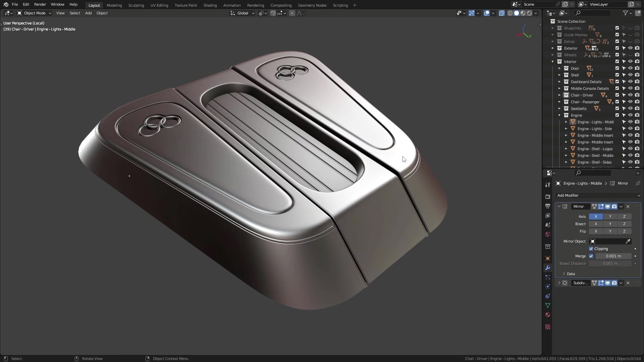The height and width of the screenshot is (362, 644).
Task: Remove the Subdivision modifier
Action: [628, 283]
